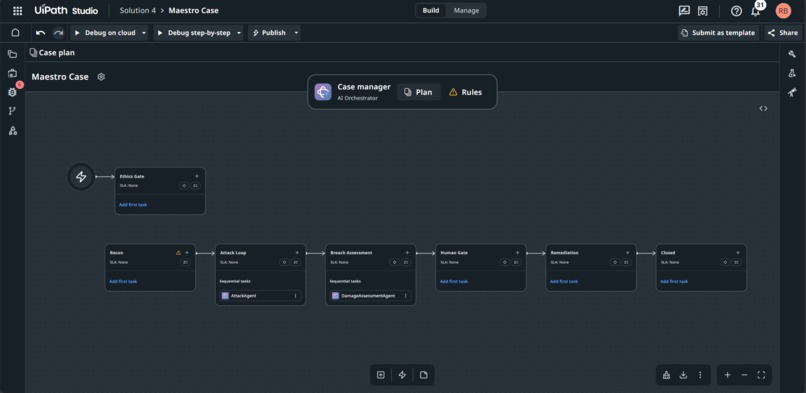Open DamageAssessmentAgent task options menu
This screenshot has width=806, height=393.
tap(405, 296)
